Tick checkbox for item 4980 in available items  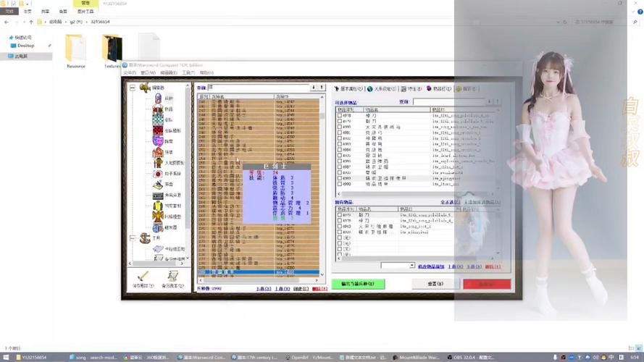339,127
